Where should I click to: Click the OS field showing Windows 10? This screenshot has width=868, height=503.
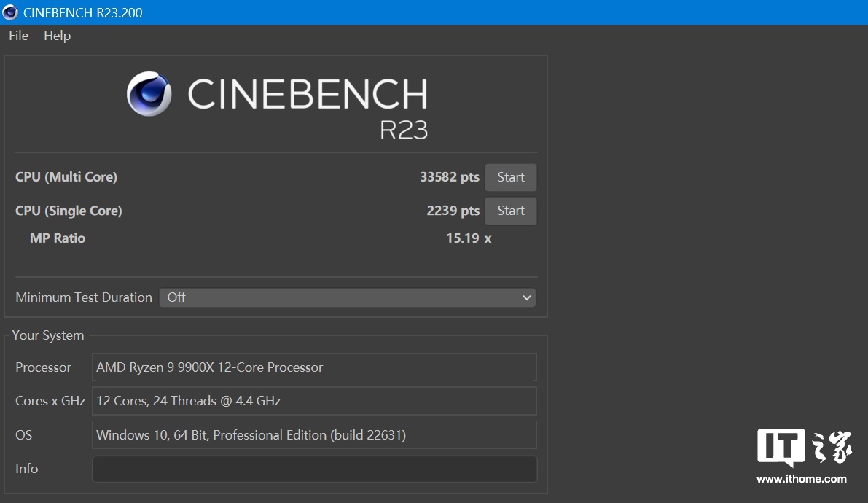(314, 435)
